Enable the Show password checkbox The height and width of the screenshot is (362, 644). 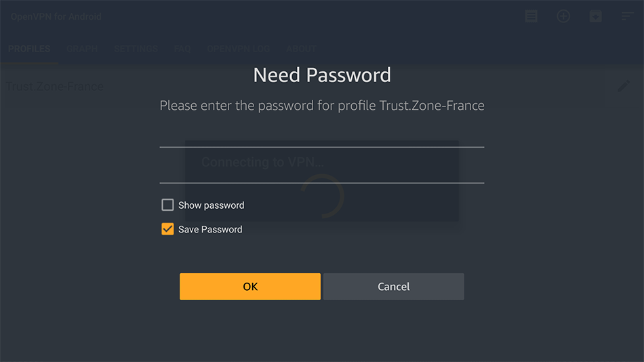pos(167,205)
